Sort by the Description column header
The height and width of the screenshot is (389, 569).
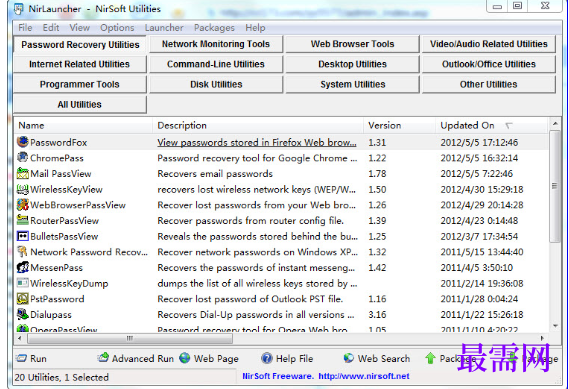(258, 126)
